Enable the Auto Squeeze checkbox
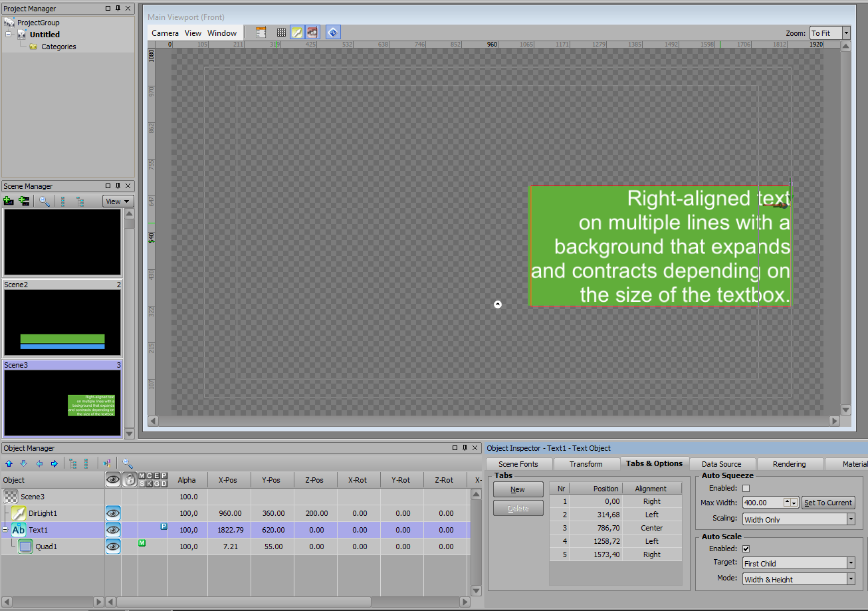Image resolution: width=868 pixels, height=611 pixels. click(x=746, y=488)
